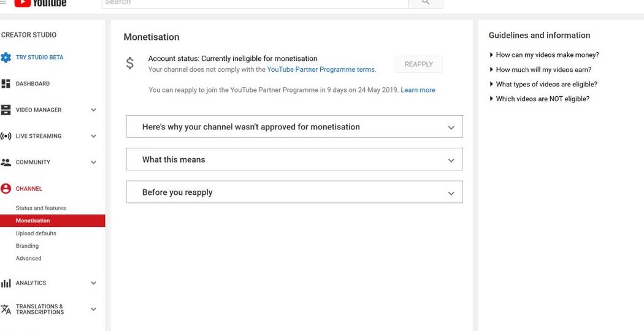The width and height of the screenshot is (644, 331).
Task: Open Branding settings
Action: pyautogui.click(x=27, y=246)
